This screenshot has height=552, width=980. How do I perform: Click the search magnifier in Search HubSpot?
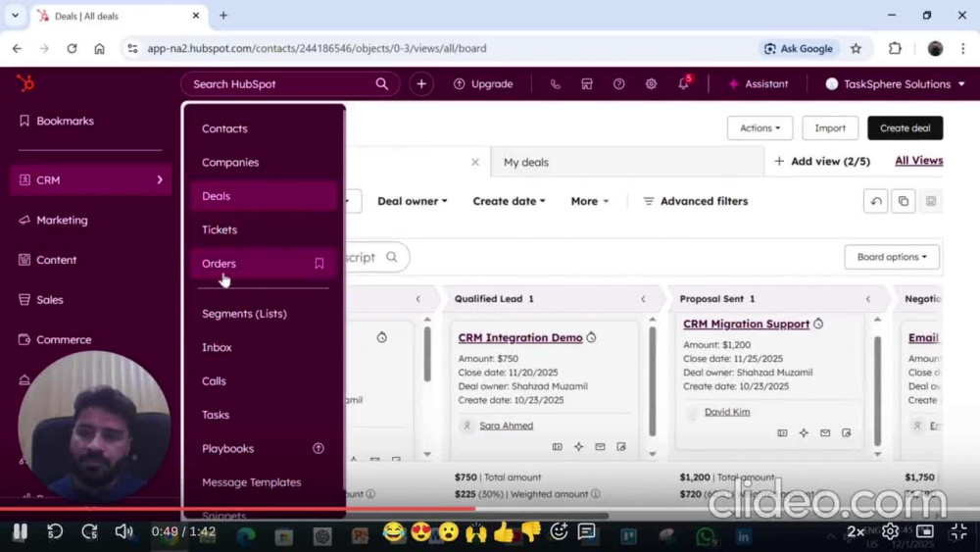pos(382,83)
